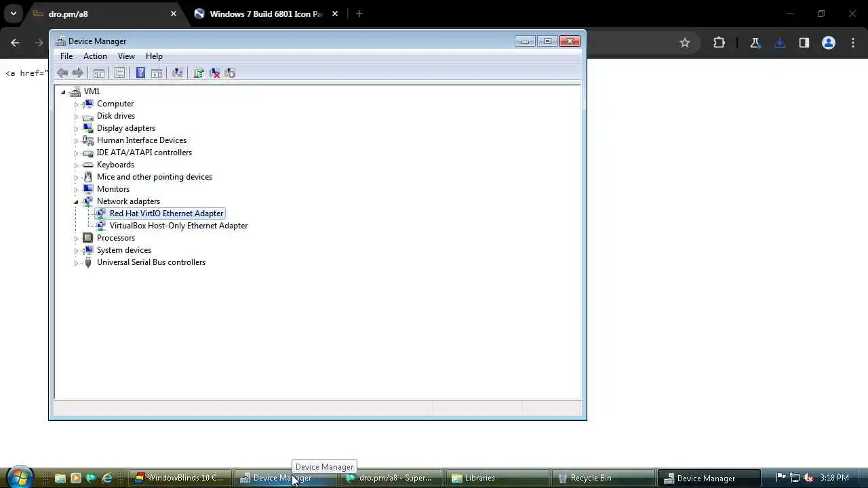Screen dimensions: 868x488
Task: Open the File menu
Action: click(66, 56)
